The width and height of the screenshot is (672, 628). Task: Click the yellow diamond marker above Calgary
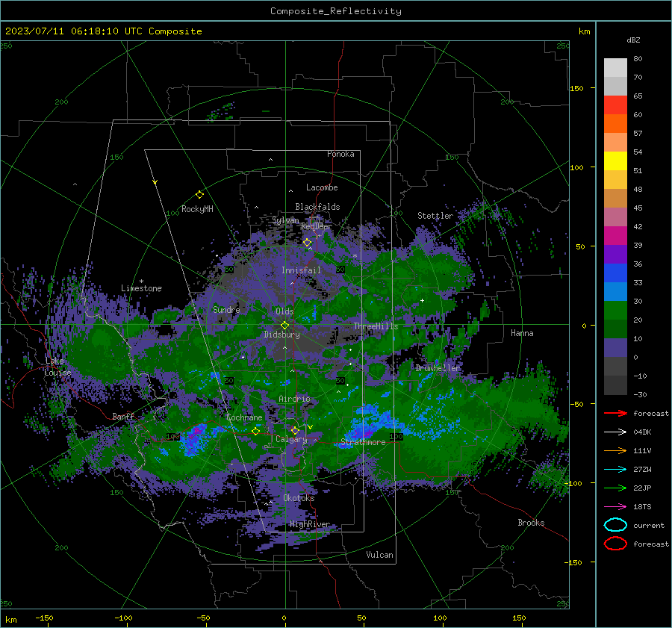(x=295, y=430)
